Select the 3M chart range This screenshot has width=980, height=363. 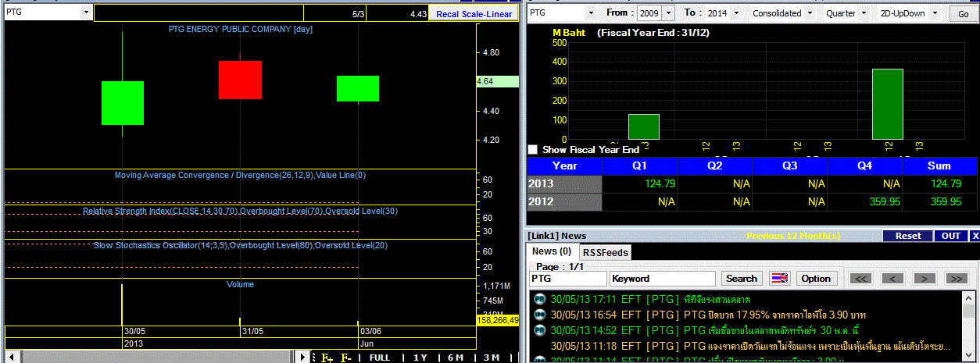click(x=492, y=358)
